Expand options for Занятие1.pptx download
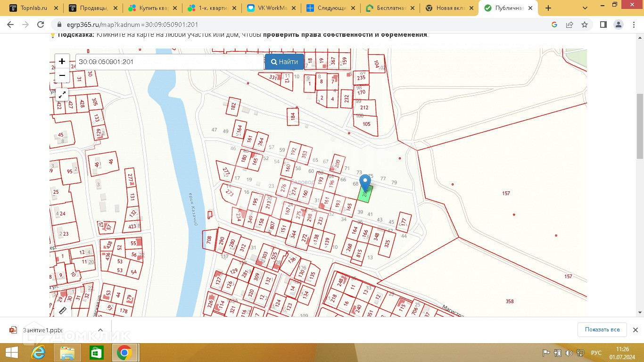The image size is (644, 362). pyautogui.click(x=100, y=330)
